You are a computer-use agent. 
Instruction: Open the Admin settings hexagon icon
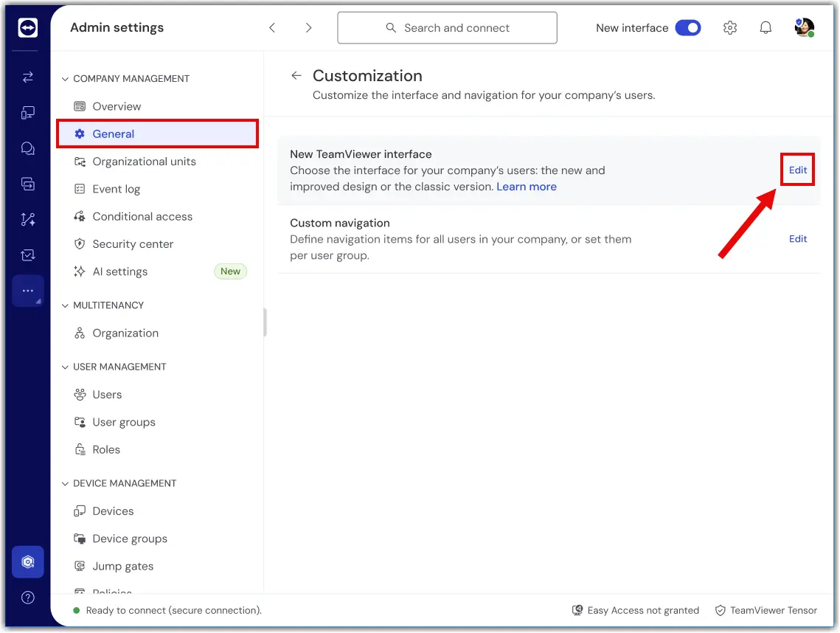click(x=28, y=561)
